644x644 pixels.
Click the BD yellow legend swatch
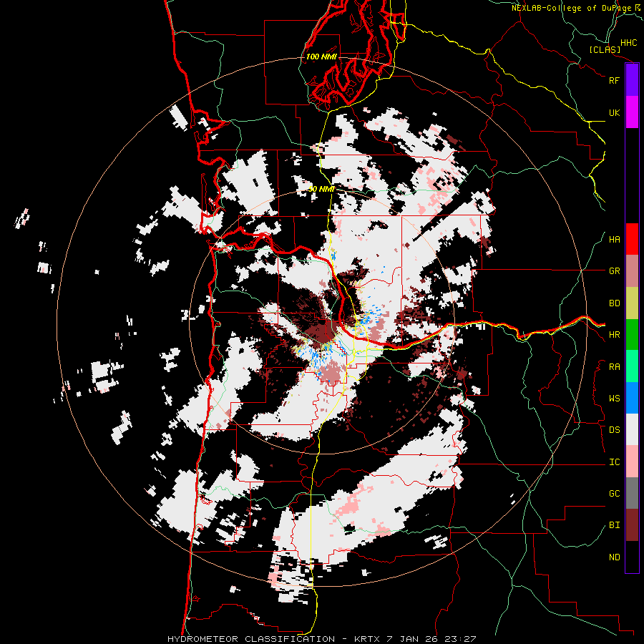click(x=632, y=303)
